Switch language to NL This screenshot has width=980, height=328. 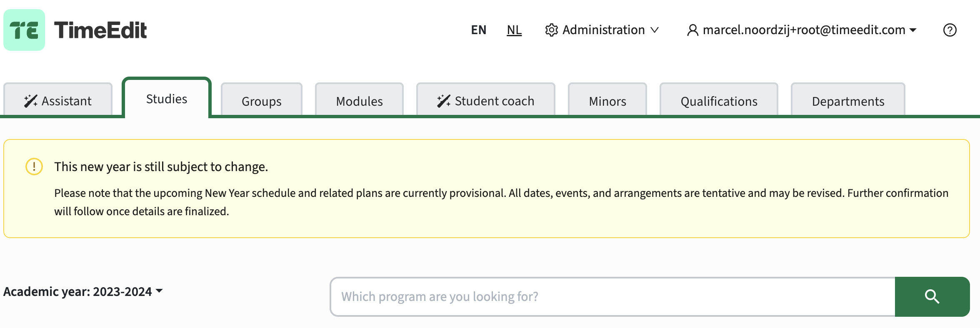(x=514, y=30)
